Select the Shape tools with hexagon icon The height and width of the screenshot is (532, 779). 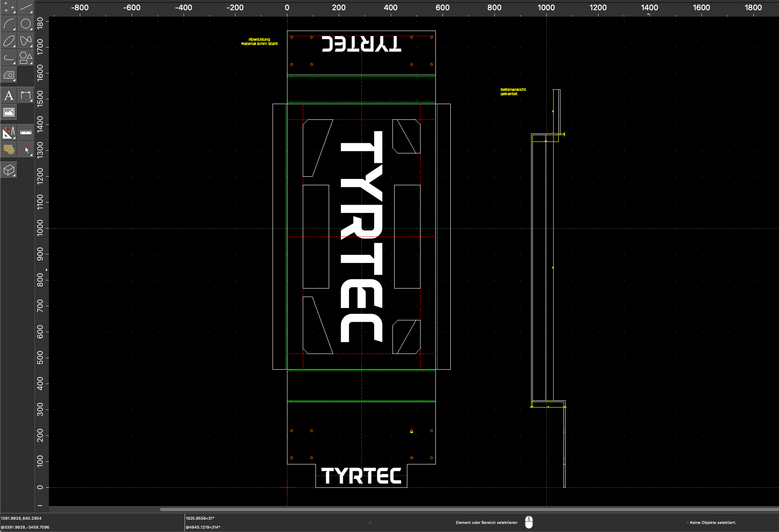tap(26, 58)
